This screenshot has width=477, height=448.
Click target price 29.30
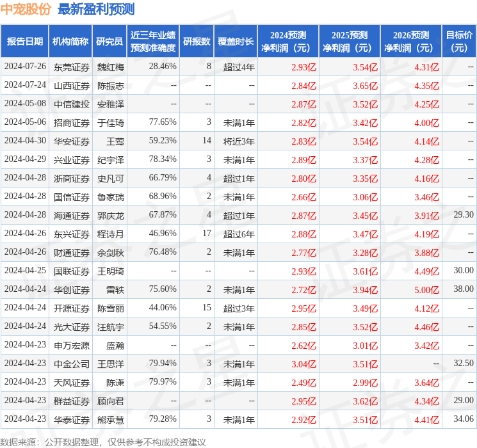[x=464, y=215]
